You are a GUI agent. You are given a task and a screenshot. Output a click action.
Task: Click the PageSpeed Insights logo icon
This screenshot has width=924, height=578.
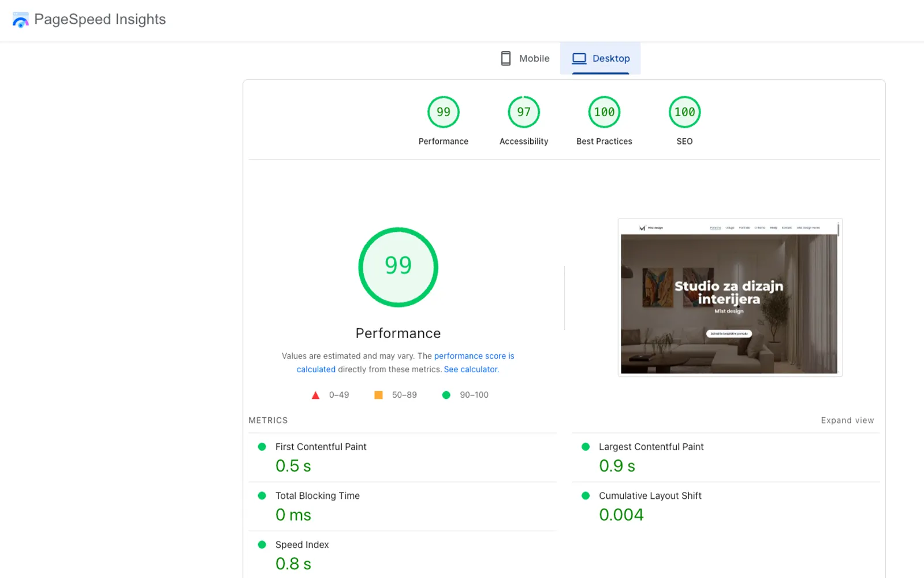point(20,20)
